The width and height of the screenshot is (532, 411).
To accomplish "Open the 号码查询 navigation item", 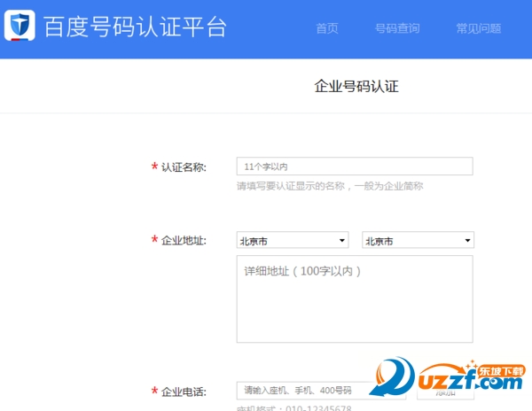I will [x=397, y=28].
